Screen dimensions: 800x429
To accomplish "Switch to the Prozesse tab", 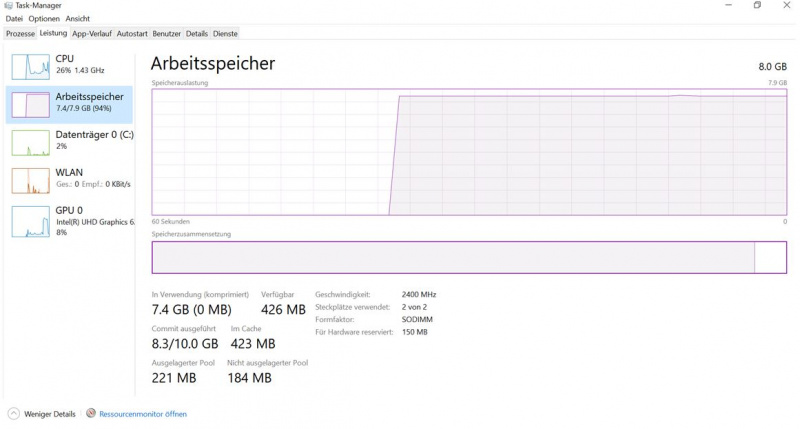I will 20,33.
